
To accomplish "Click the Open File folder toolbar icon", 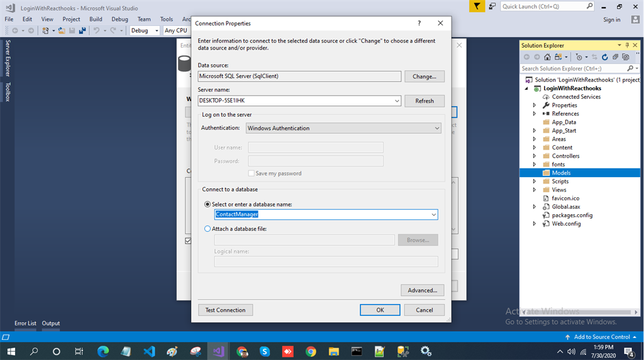I will click(61, 30).
